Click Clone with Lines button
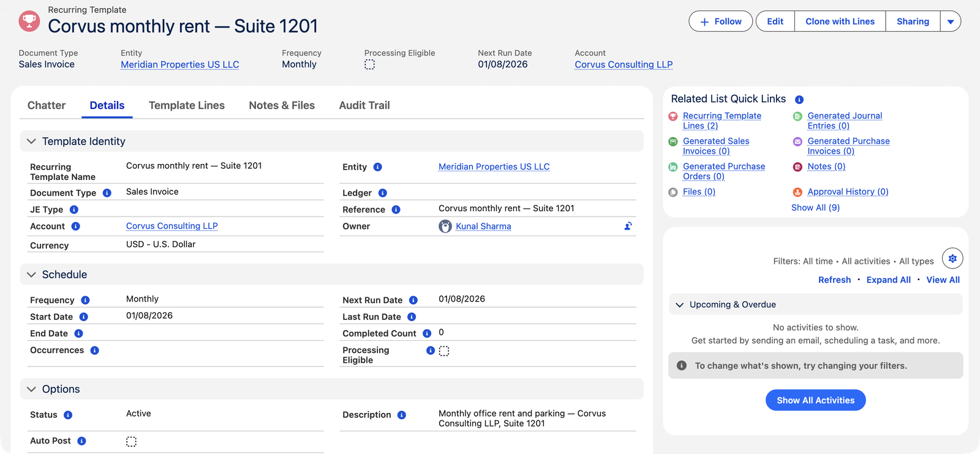 coord(840,21)
